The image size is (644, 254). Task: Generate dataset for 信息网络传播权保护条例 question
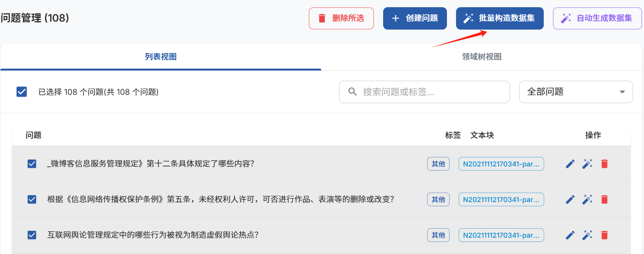[x=587, y=199]
